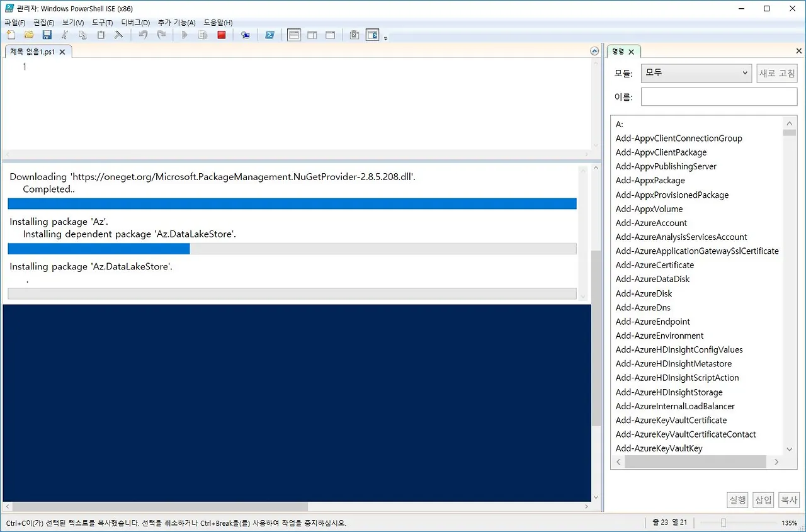Cut selection using the scissors icon
Screen dimensions: 806x532
(64, 35)
